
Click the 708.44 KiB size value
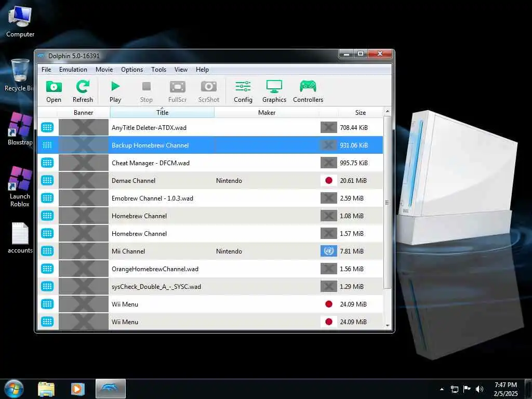coord(354,128)
